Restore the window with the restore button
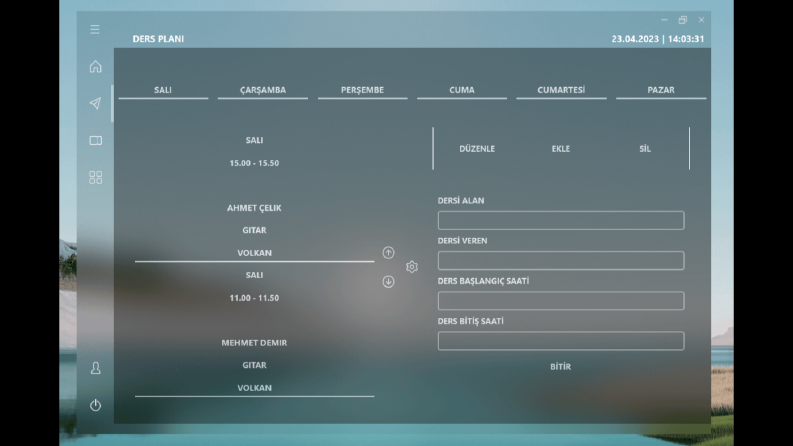The width and height of the screenshot is (793, 446). (683, 20)
